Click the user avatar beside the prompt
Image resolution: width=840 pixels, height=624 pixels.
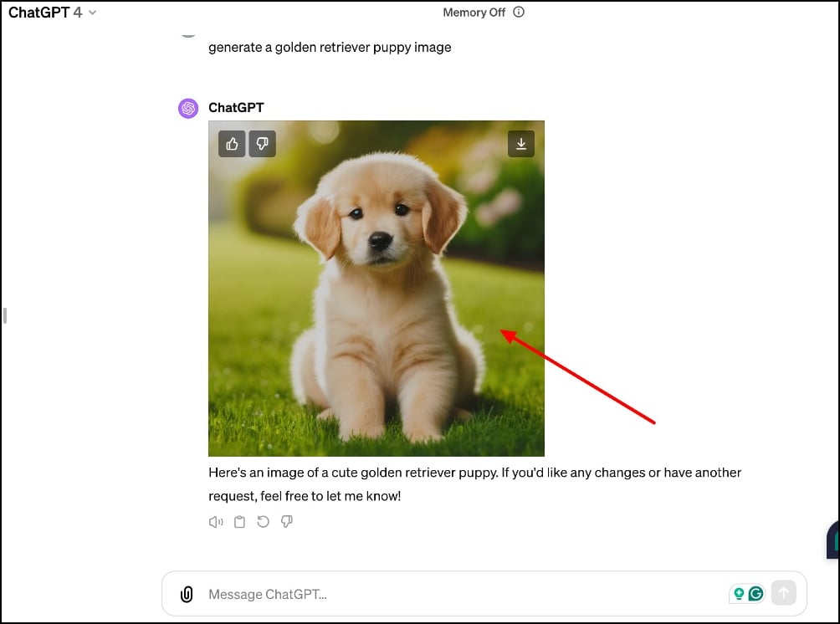pos(187,30)
